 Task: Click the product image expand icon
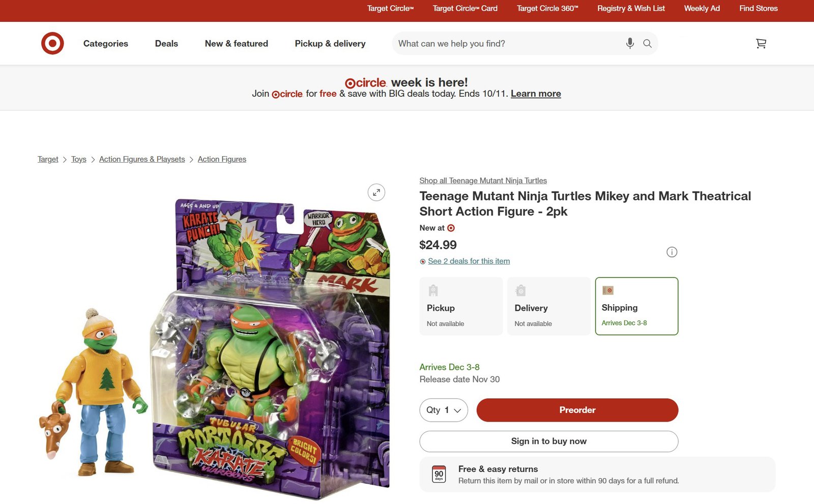click(x=376, y=192)
